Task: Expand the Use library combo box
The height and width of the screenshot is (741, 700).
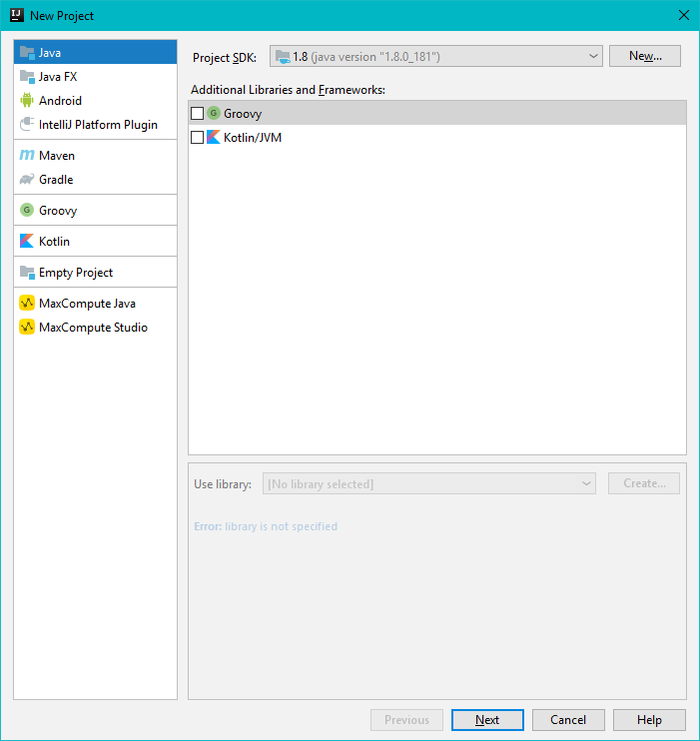Action: (x=428, y=484)
